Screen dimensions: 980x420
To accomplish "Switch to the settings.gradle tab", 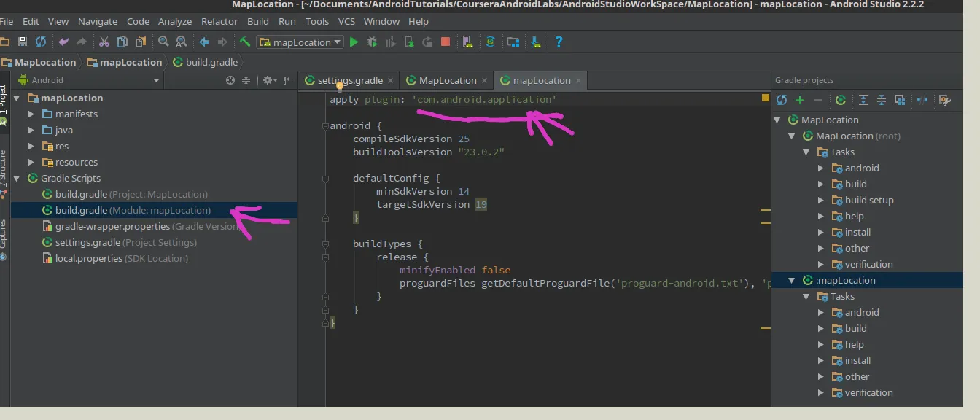I will point(350,80).
